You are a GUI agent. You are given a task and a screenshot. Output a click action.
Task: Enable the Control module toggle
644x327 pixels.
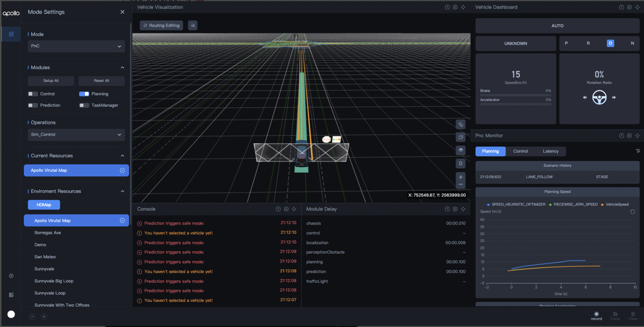[x=33, y=94]
